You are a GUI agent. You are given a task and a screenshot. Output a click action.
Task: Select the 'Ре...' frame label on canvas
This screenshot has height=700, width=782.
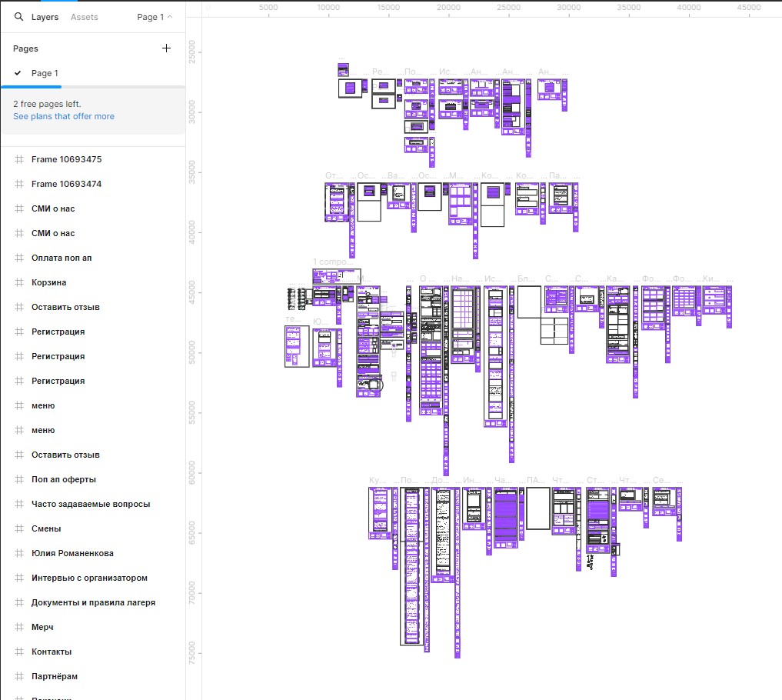tap(381, 72)
